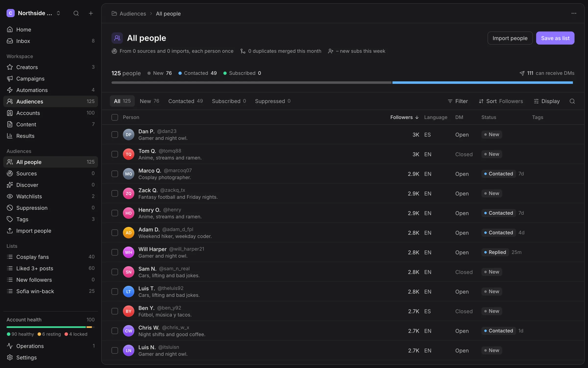Screen dimensions: 588x368
Task: Open Discover with the sparkle icon
Action: [50, 185]
